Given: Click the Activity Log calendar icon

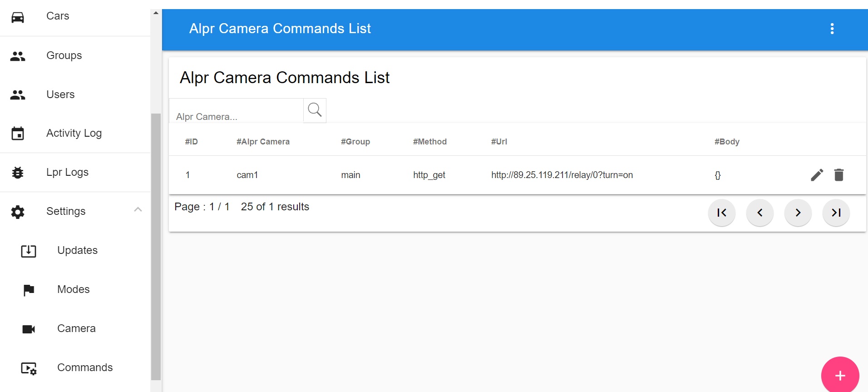Looking at the screenshot, I should [18, 134].
